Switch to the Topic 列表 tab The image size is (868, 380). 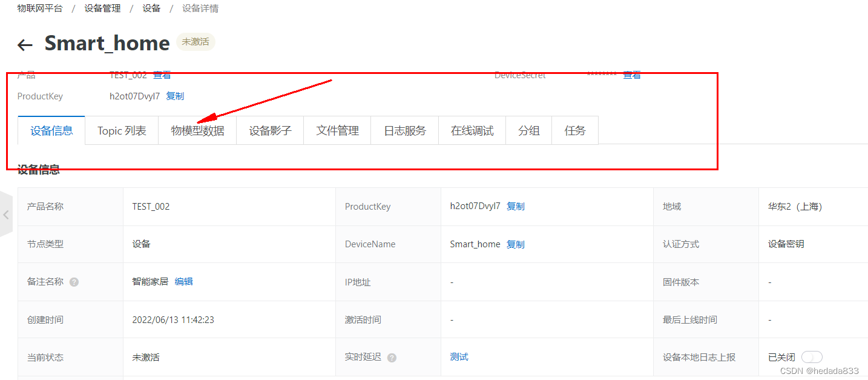[122, 130]
